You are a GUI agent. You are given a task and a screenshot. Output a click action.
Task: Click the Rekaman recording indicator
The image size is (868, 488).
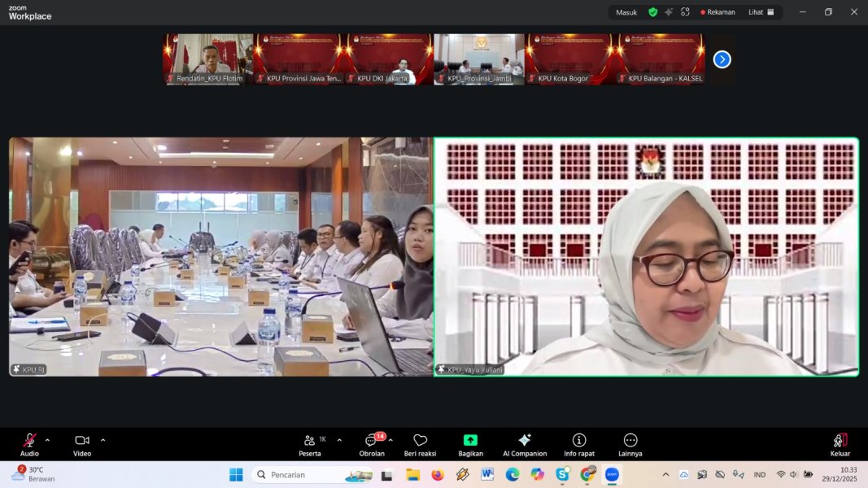tap(718, 12)
